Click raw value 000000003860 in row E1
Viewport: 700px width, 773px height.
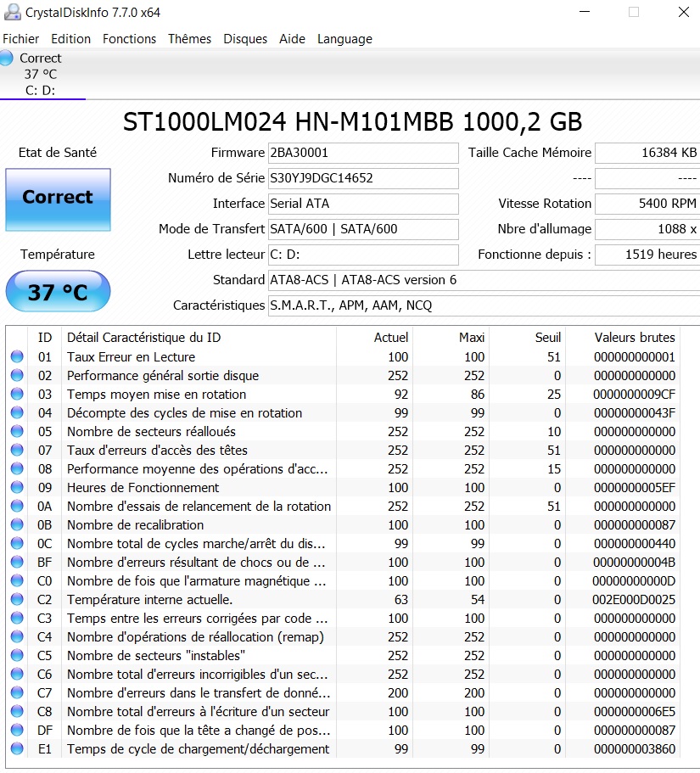(x=635, y=749)
